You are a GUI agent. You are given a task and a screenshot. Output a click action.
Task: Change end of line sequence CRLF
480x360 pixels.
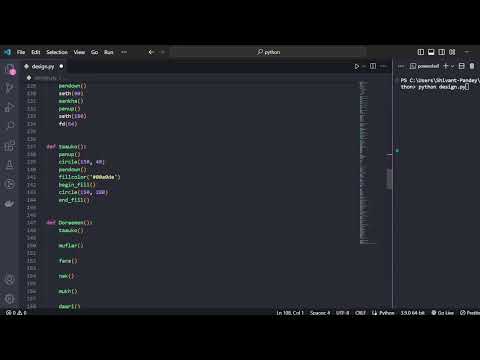pyautogui.click(x=360, y=313)
